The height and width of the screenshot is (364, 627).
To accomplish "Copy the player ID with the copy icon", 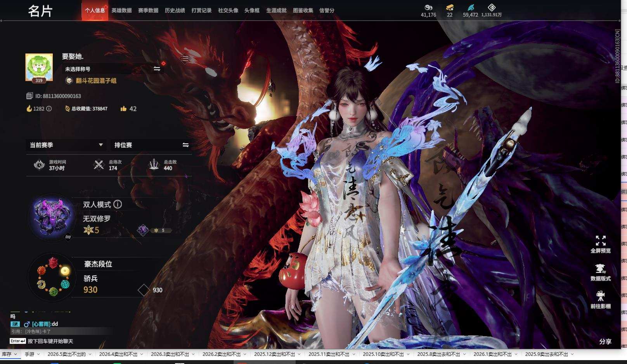I will coord(29,96).
